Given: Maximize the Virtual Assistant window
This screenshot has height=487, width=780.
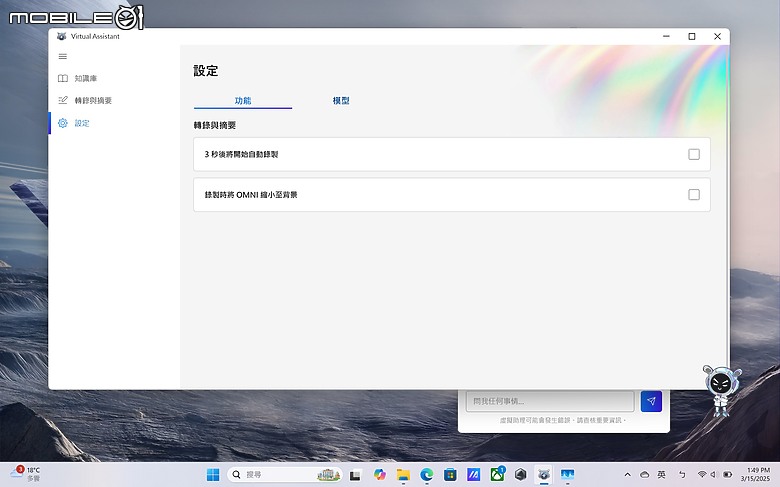Looking at the screenshot, I should pos(691,36).
